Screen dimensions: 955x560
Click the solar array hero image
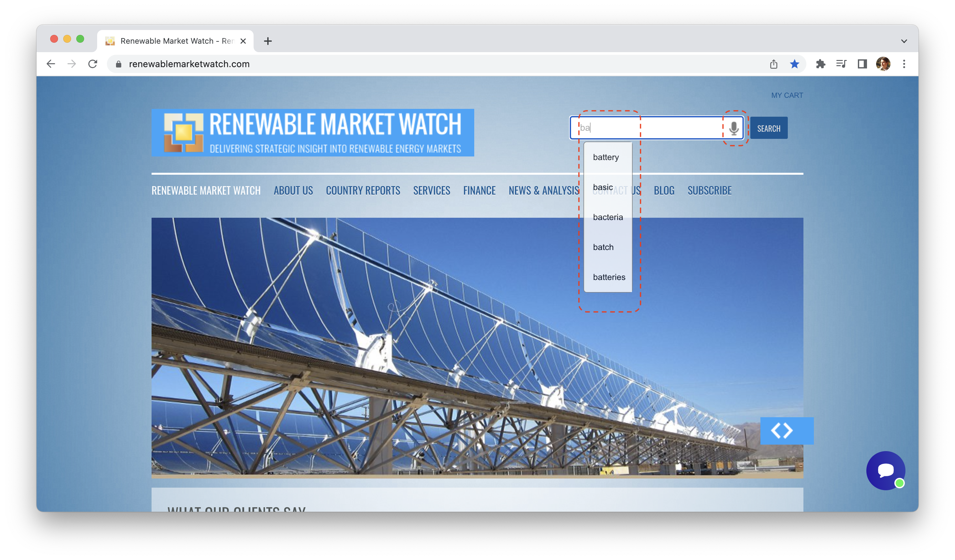click(477, 347)
